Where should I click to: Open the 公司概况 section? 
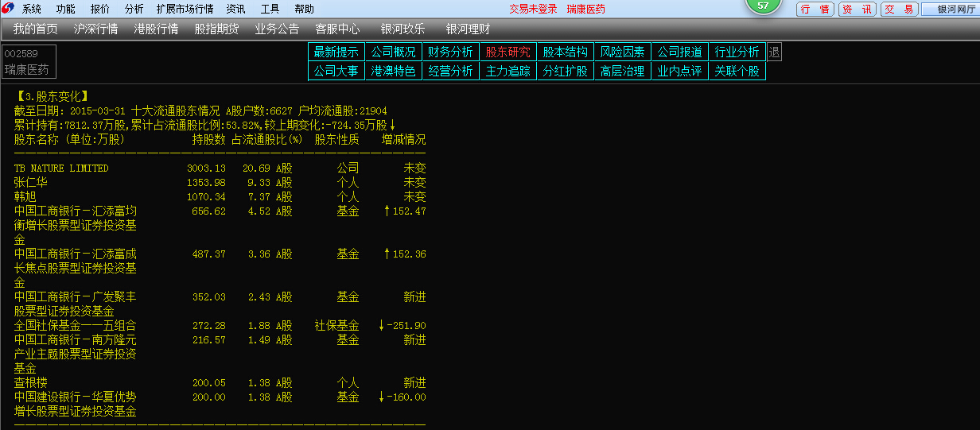point(394,52)
